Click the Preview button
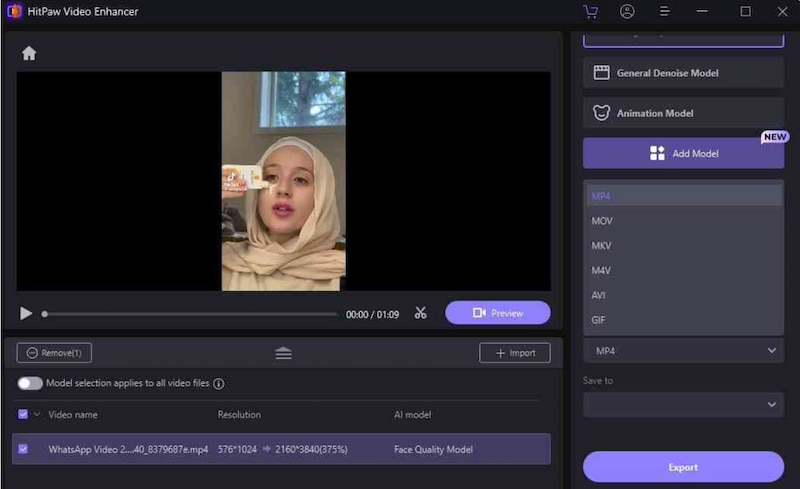 point(497,313)
